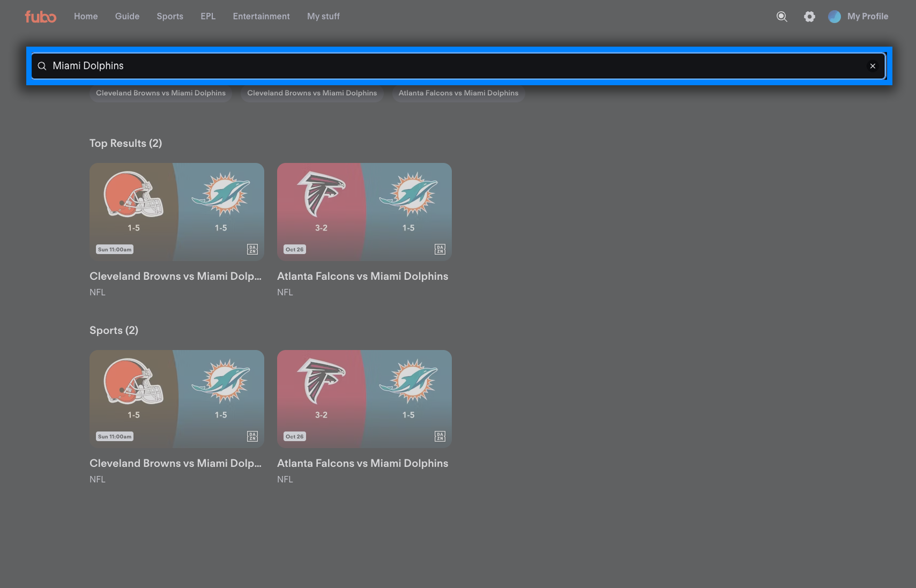Open the search icon in header
The height and width of the screenshot is (588, 916).
click(x=782, y=17)
